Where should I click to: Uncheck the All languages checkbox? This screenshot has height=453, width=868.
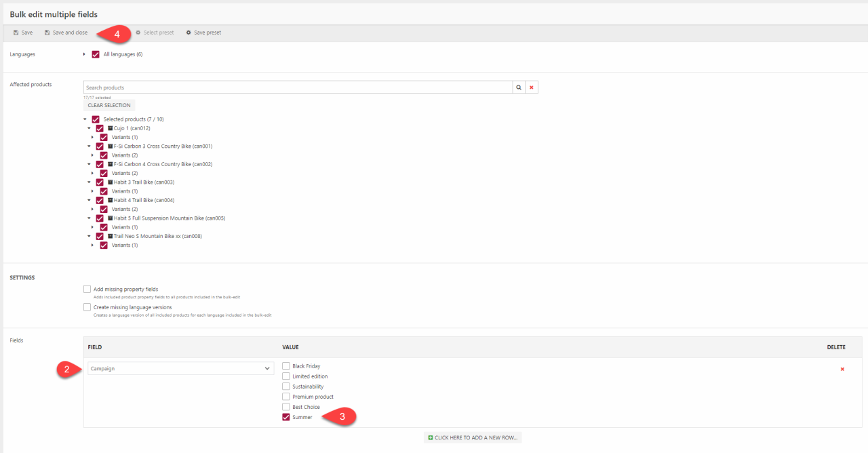click(x=96, y=54)
